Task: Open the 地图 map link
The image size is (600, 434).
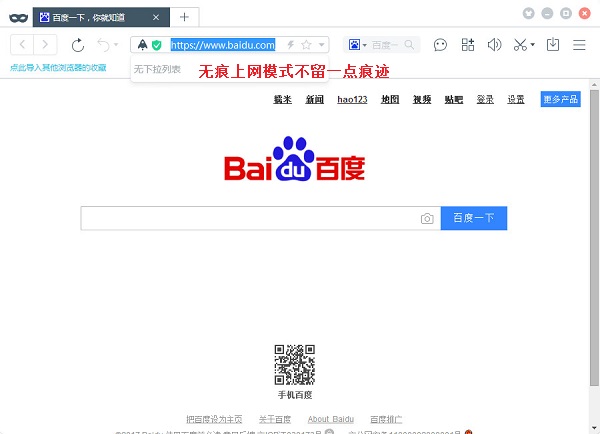Action: tap(390, 100)
